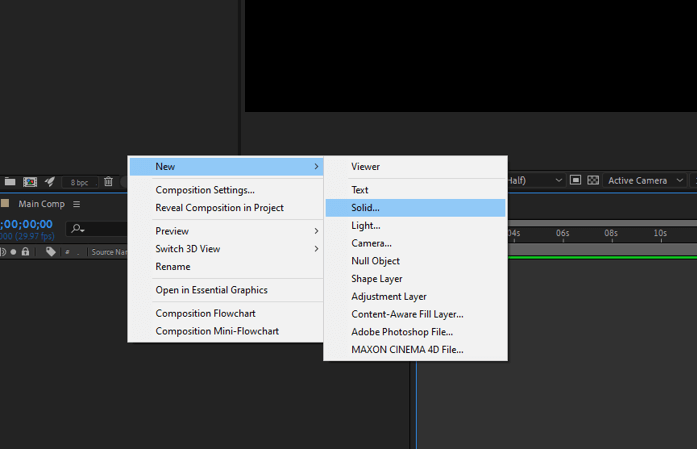Choose Open in Essential Graphics
Screen dimensions: 697x449
(226, 290)
